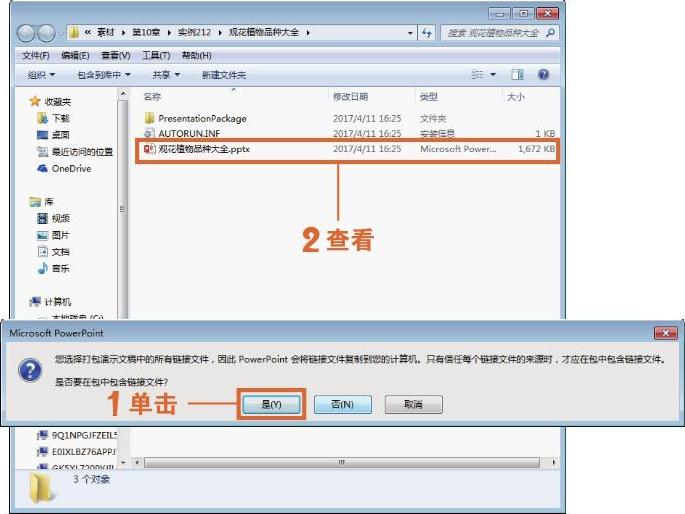
Task: Open the 帮助(H) menu
Action: 197,55
